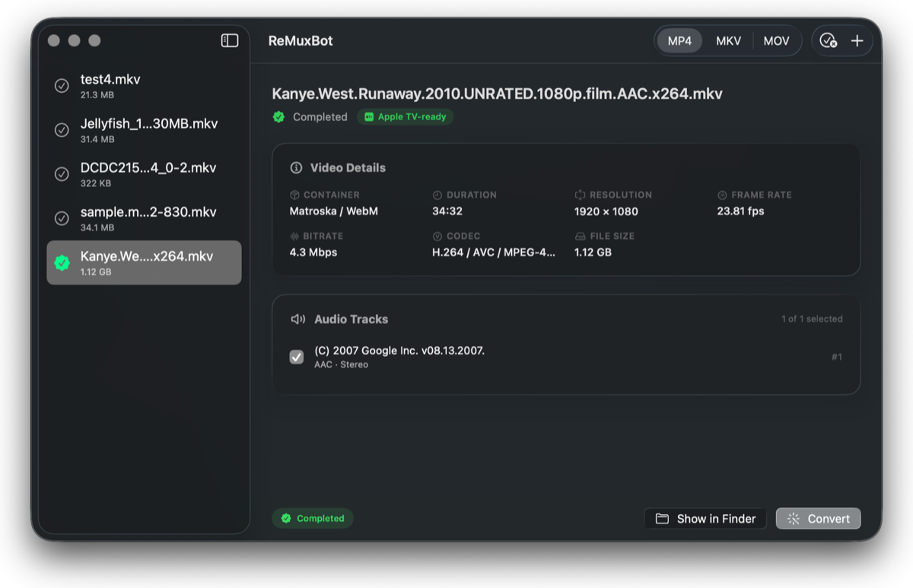913x588 pixels.
Task: Click the Bitrate waveform icon
Action: [294, 236]
